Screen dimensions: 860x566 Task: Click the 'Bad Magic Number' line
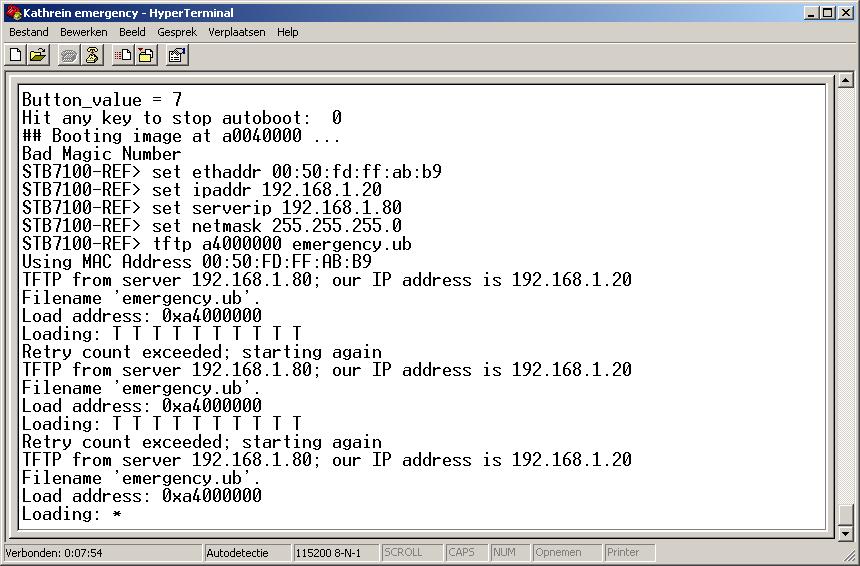pyautogui.click(x=101, y=154)
